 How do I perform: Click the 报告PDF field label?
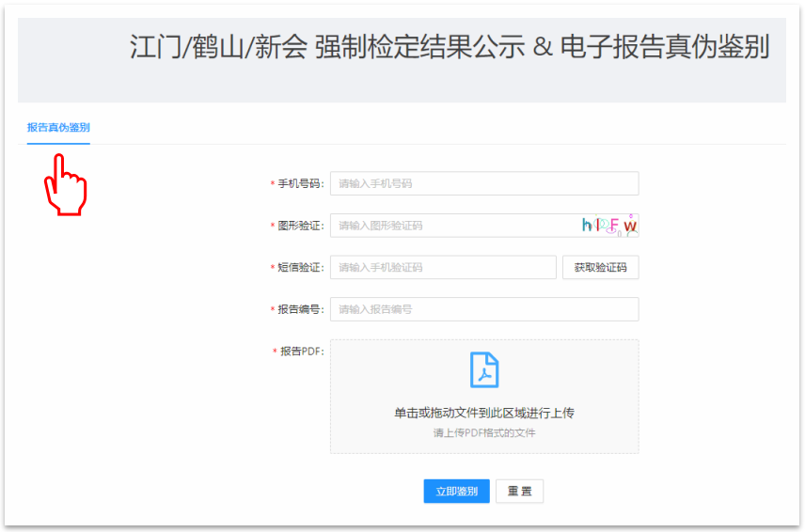301,352
